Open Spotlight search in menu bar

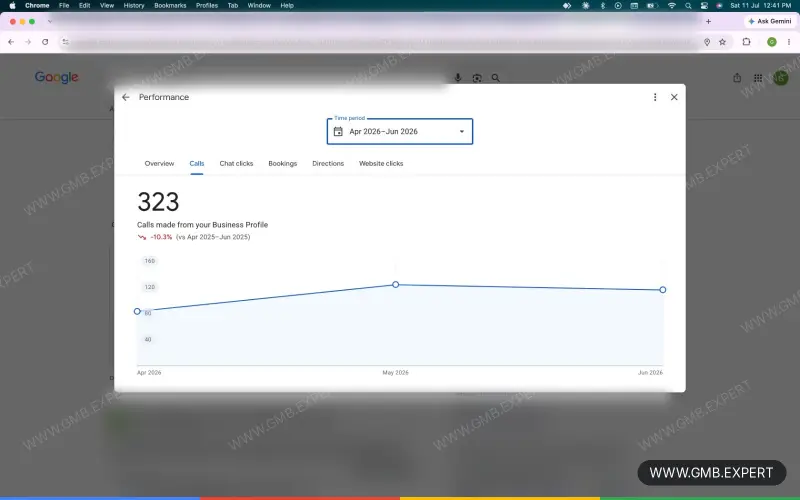688,6
